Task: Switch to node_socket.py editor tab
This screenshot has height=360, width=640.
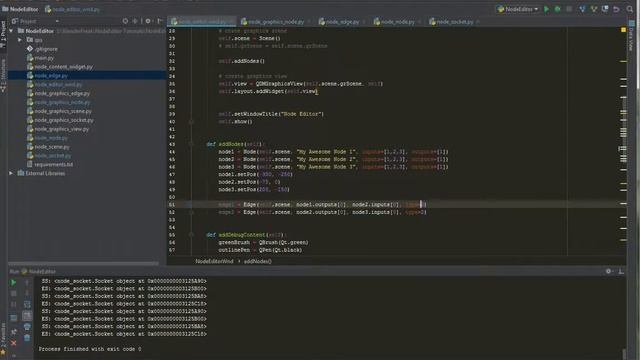Action: (454, 22)
